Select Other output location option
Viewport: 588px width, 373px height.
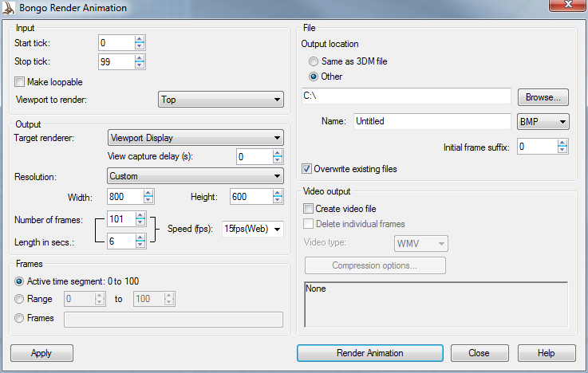314,77
